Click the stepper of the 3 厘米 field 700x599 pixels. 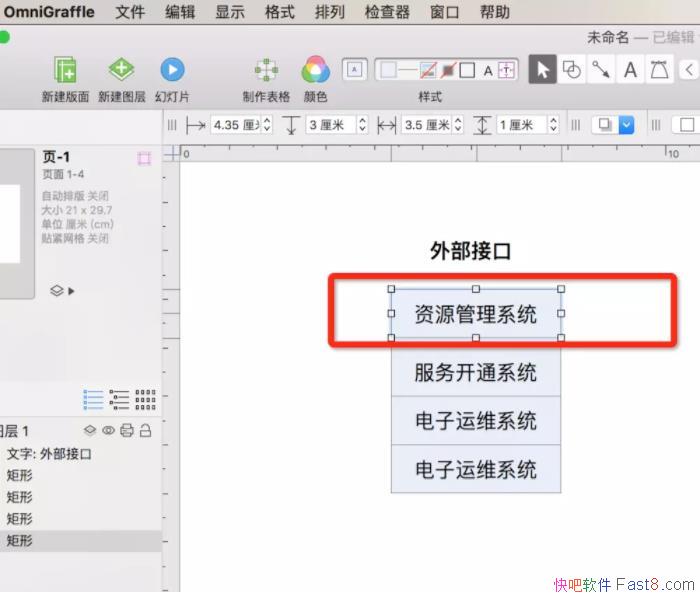tap(362, 125)
